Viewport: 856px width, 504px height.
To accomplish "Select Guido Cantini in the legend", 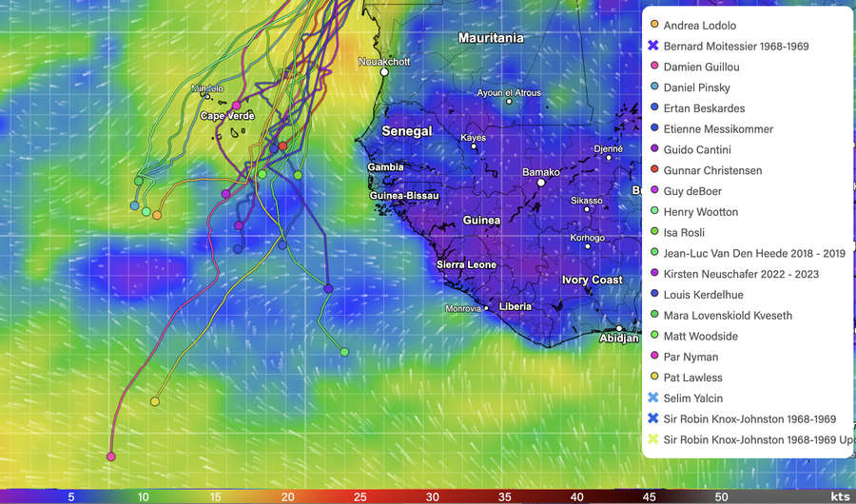I will point(696,149).
